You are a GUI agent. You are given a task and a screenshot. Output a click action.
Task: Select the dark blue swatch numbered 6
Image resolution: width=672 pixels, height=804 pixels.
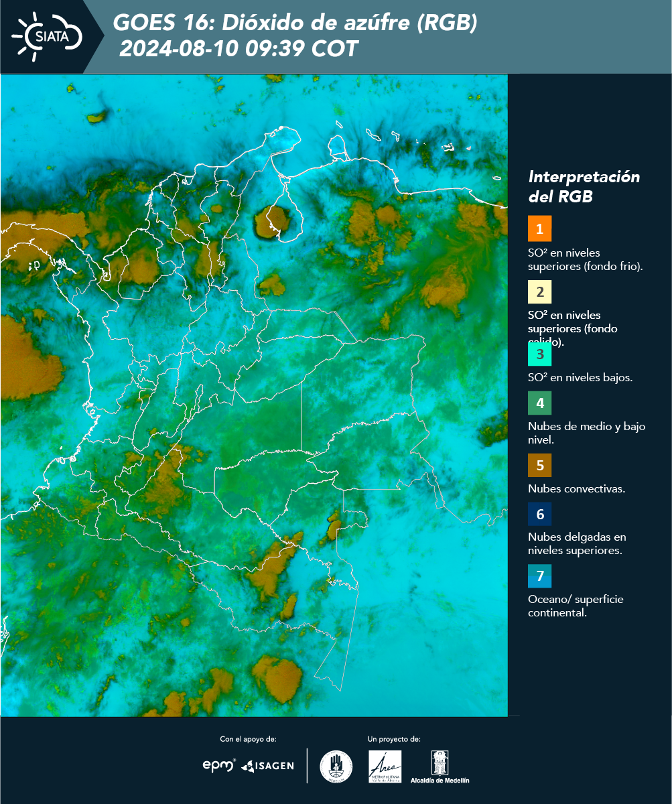[x=539, y=515]
